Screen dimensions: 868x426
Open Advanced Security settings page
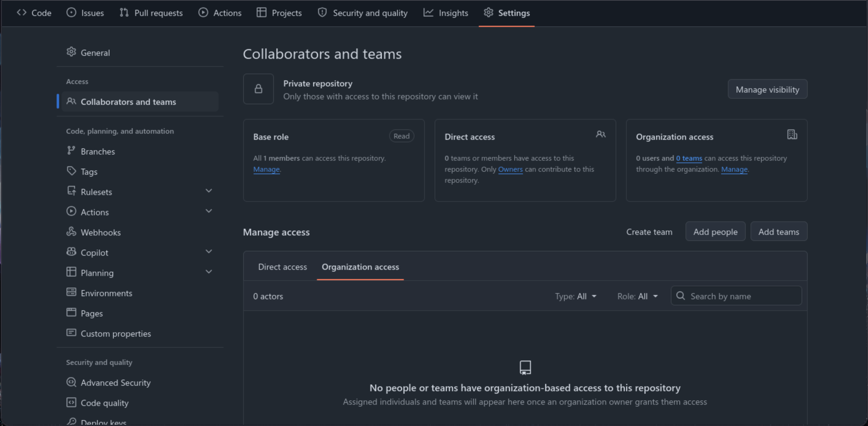click(140, 383)
